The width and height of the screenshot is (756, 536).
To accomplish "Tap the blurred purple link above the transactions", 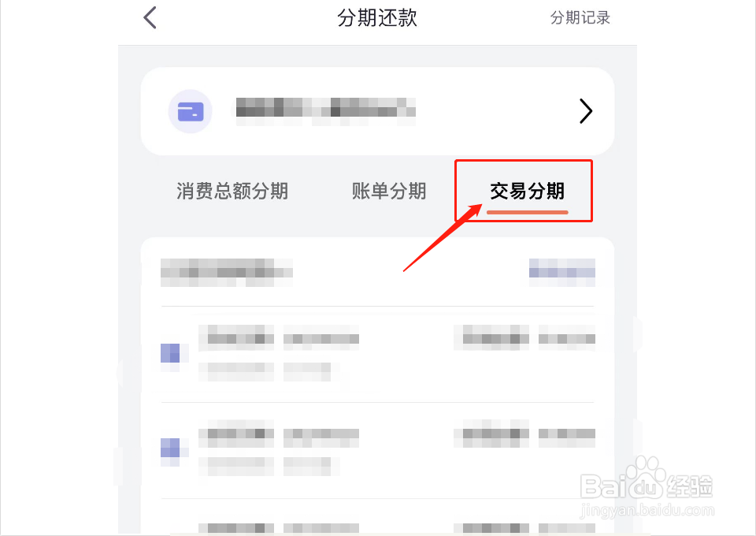I will point(561,273).
